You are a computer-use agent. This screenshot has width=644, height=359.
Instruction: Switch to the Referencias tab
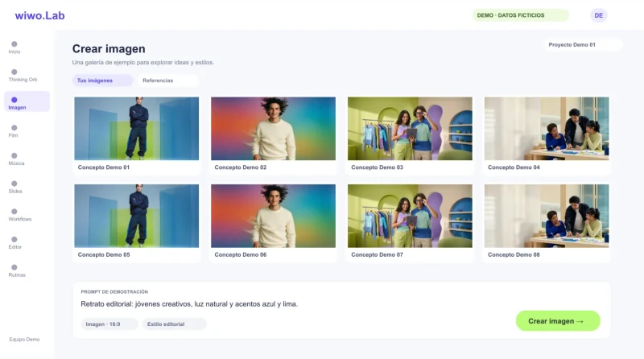pyautogui.click(x=168, y=80)
